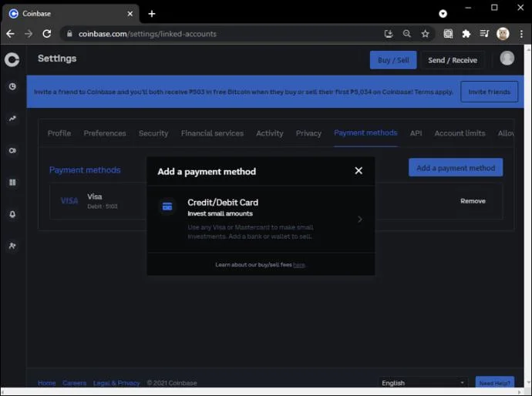Click the Coinbase browser tab title
Screen dimensions: 532x396
pyautogui.click(x=37, y=14)
